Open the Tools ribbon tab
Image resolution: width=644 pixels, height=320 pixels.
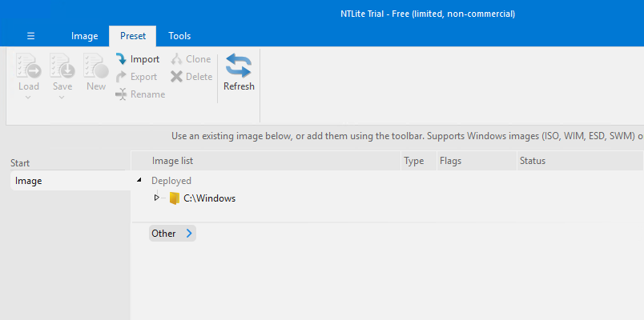tap(179, 36)
